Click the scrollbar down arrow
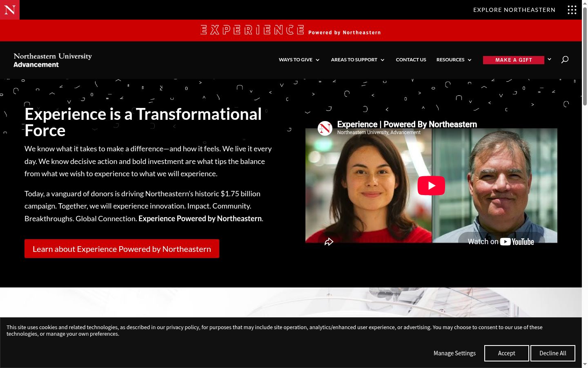This screenshot has height=368, width=588. 585,364
